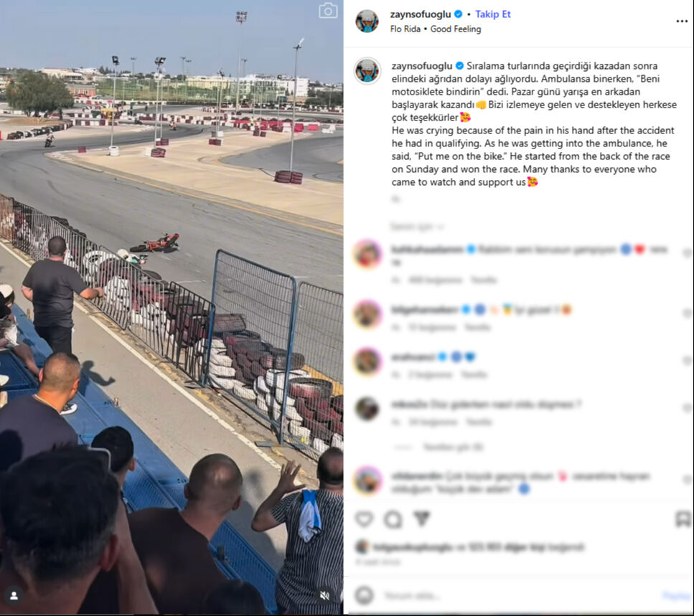Click zaynsofuoglu username in the caption
Image resolution: width=694 pixels, height=616 pixels.
click(422, 66)
